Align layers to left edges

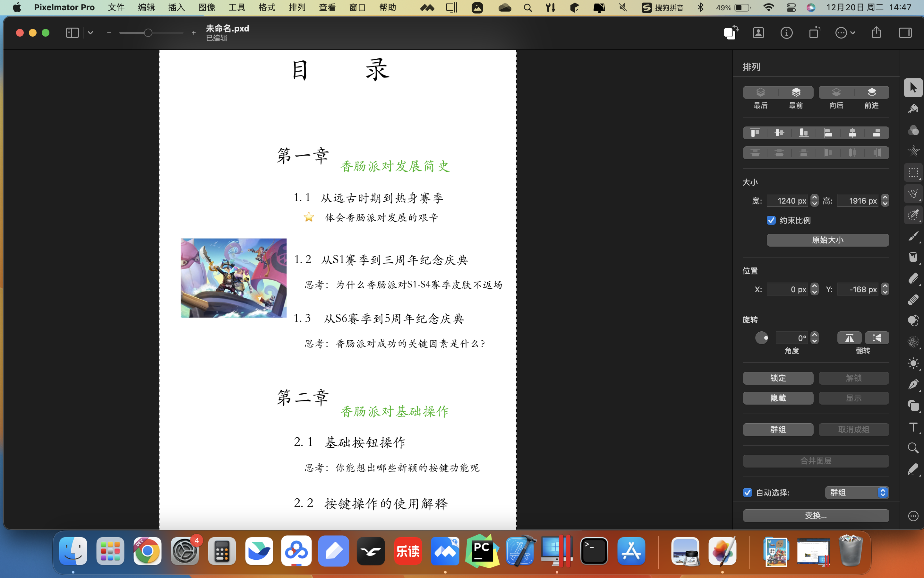[x=828, y=133]
